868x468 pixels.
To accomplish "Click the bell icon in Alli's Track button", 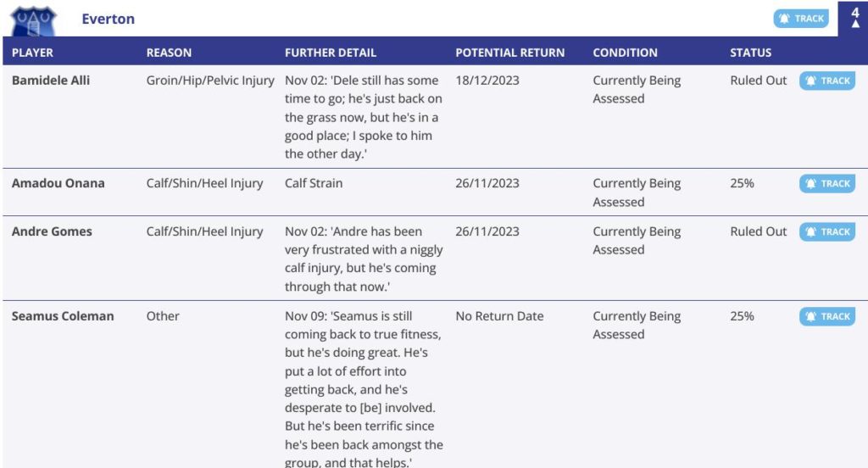I will pos(810,81).
